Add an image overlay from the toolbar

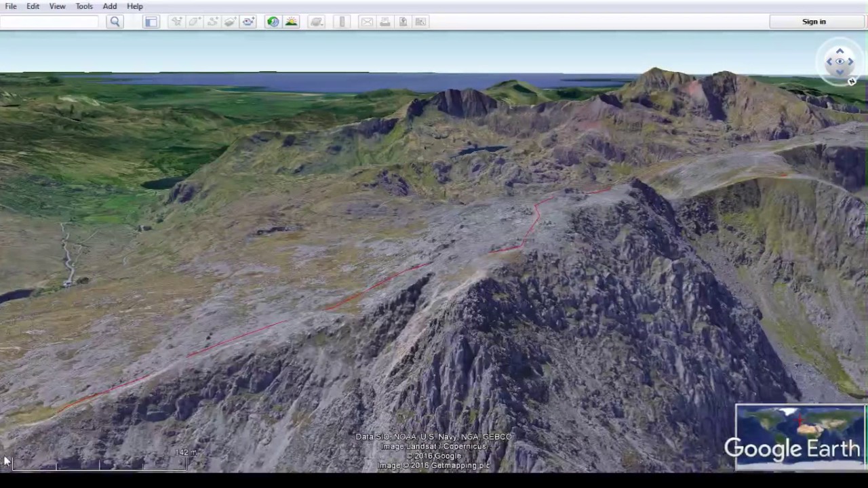coord(230,22)
